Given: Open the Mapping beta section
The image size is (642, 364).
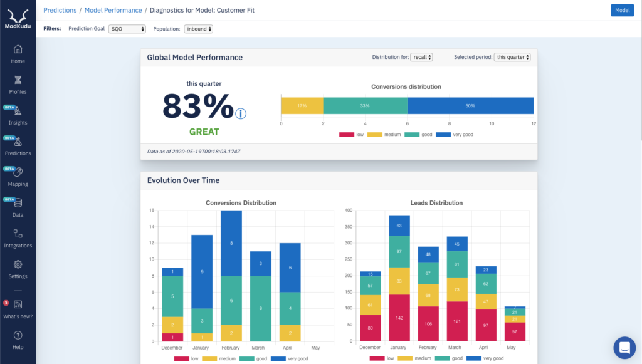Looking at the screenshot, I should pos(18,177).
